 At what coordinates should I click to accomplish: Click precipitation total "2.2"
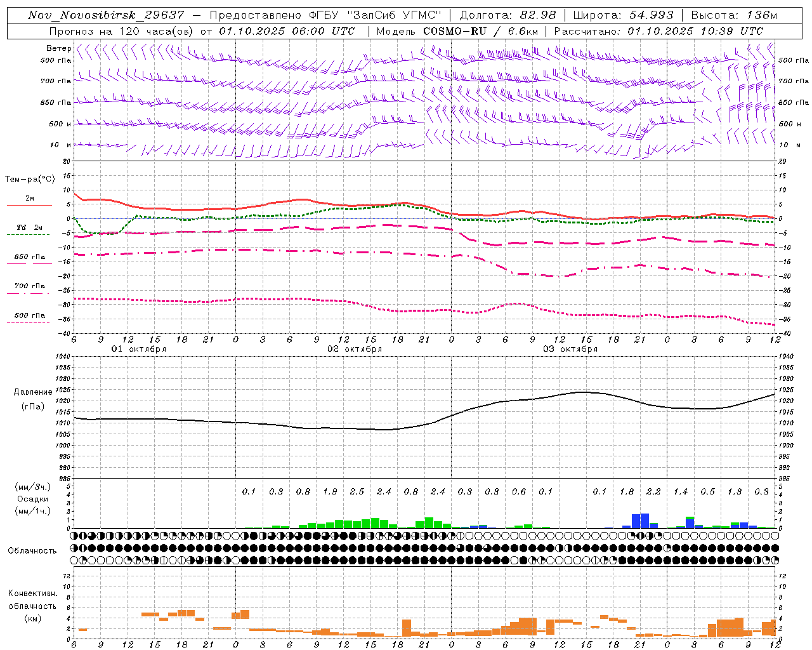pos(653,491)
